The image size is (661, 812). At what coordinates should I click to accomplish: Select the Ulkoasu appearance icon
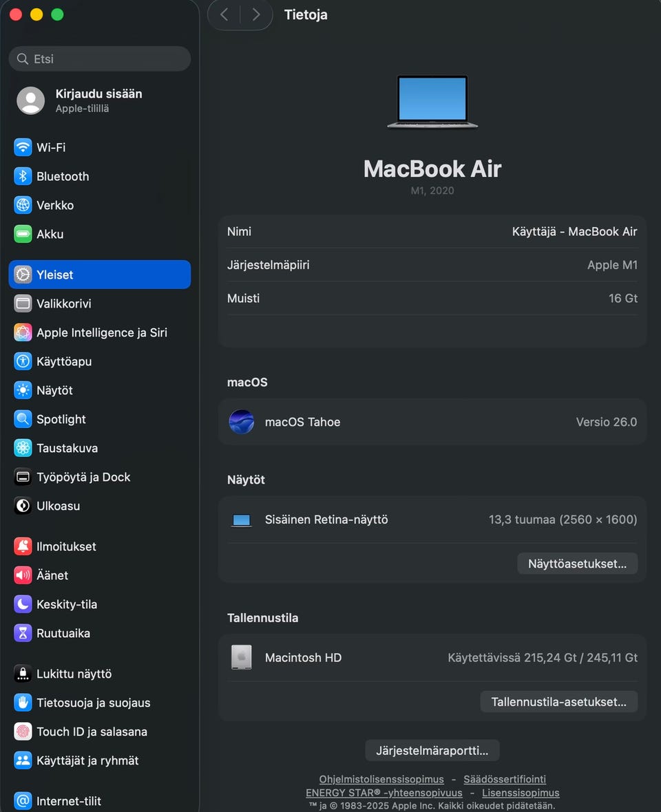pos(23,506)
